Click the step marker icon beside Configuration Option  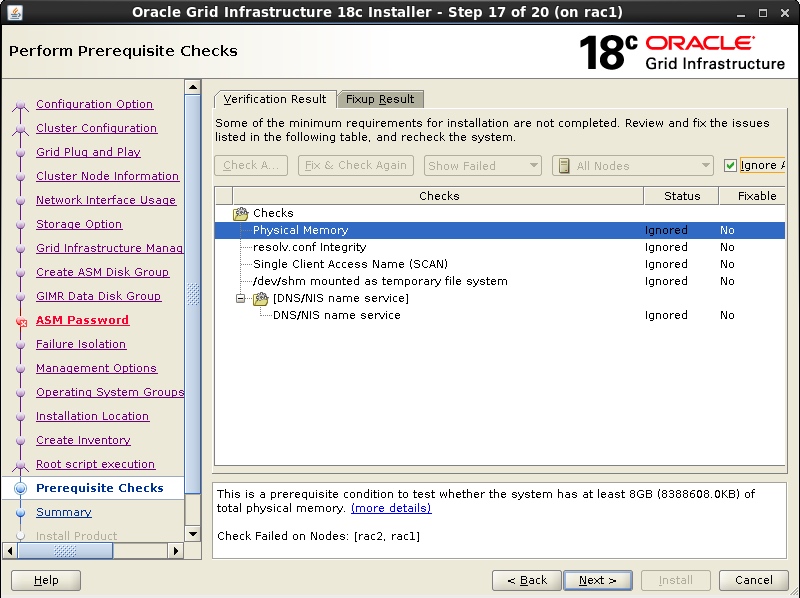pyautogui.click(x=21, y=104)
